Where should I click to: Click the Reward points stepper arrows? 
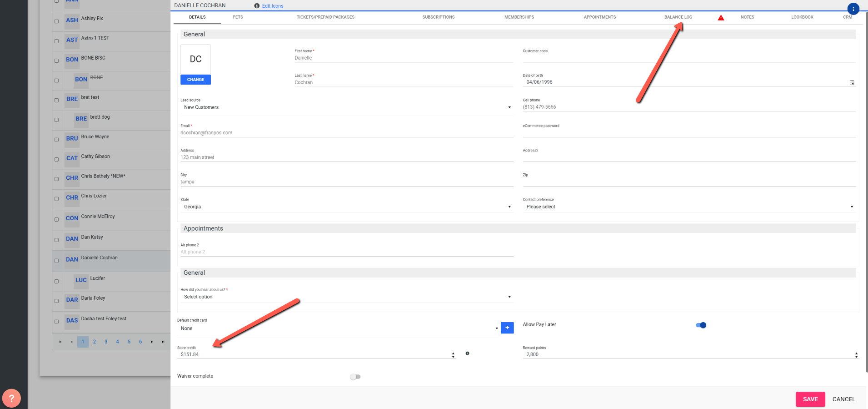point(856,355)
